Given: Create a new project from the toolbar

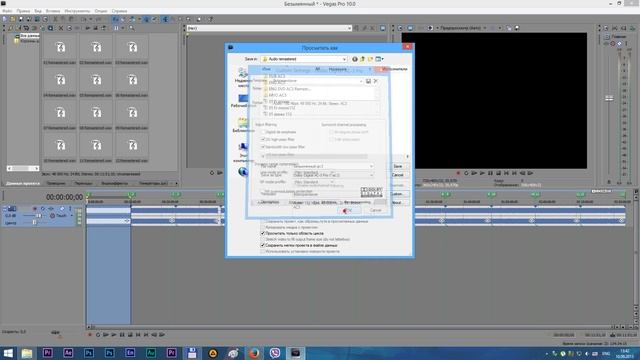Looking at the screenshot, I should (4, 19).
